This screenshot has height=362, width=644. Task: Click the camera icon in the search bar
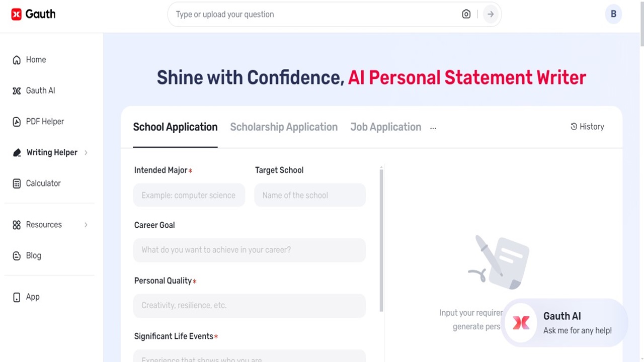(x=466, y=14)
